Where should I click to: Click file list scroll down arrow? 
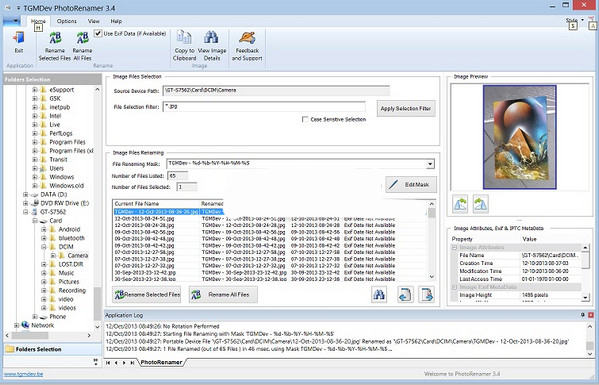click(432, 277)
